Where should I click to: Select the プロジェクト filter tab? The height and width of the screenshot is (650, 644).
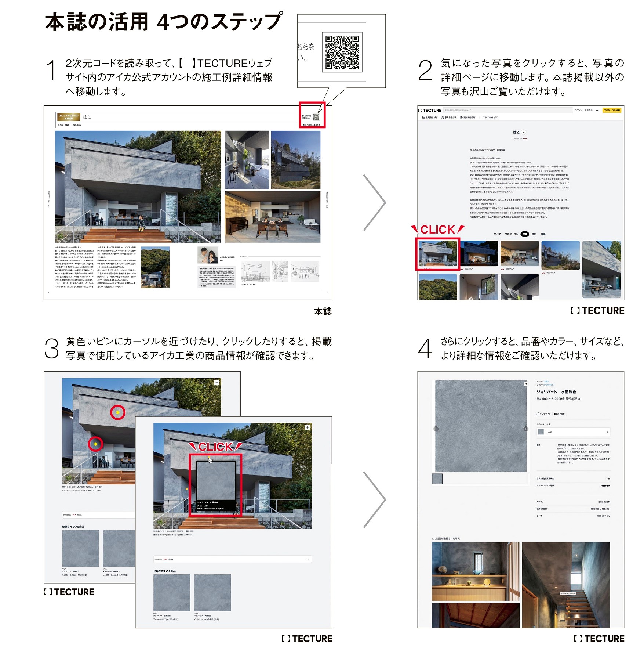[x=511, y=234]
